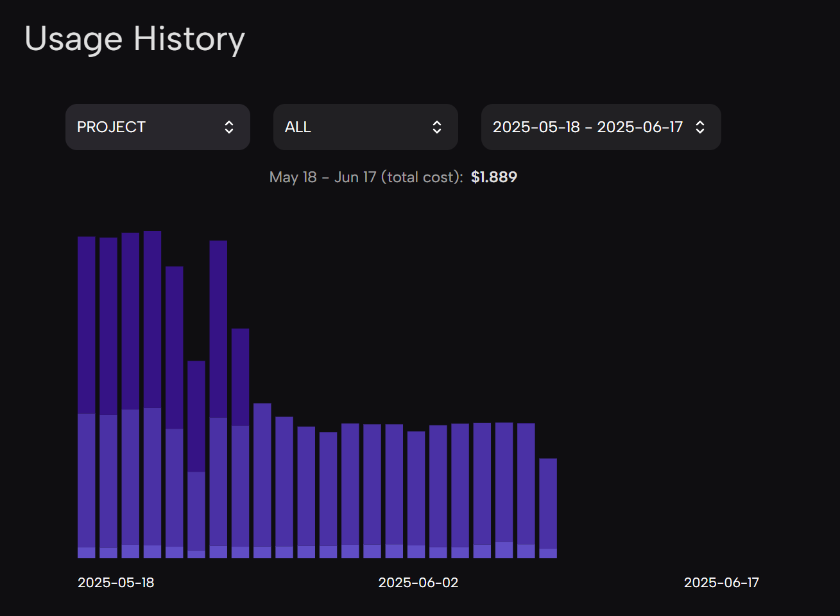Click the Usage History heading
This screenshot has height=616, width=840.
[x=135, y=39]
